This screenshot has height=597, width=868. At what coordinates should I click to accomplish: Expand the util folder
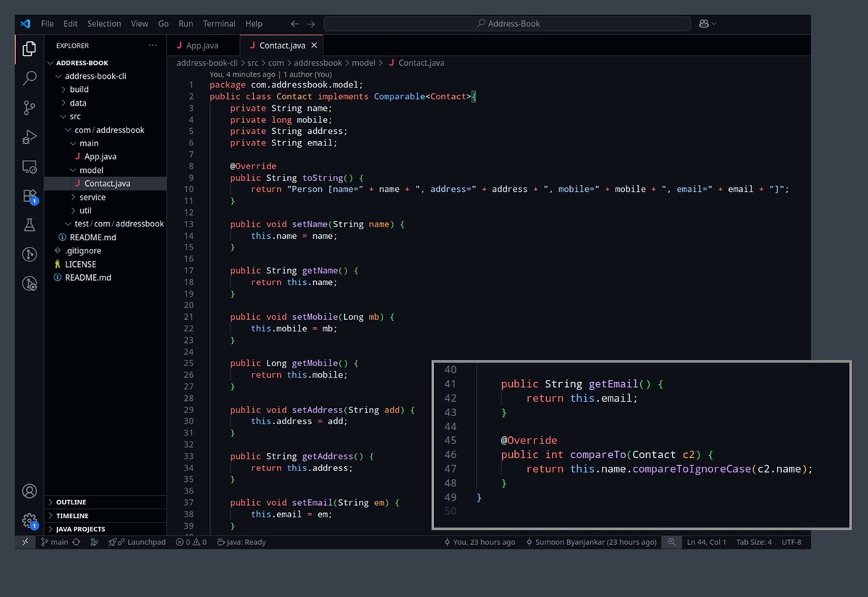coord(106,211)
